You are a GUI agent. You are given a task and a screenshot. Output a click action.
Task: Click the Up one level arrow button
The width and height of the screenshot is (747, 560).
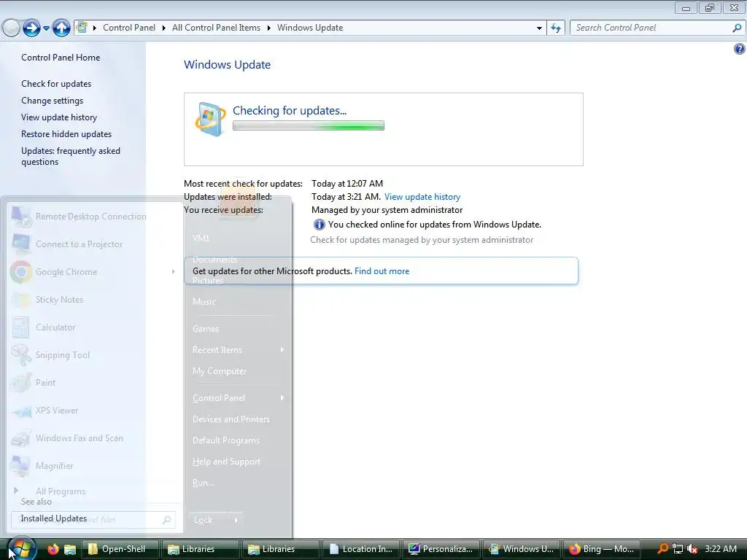tap(61, 28)
